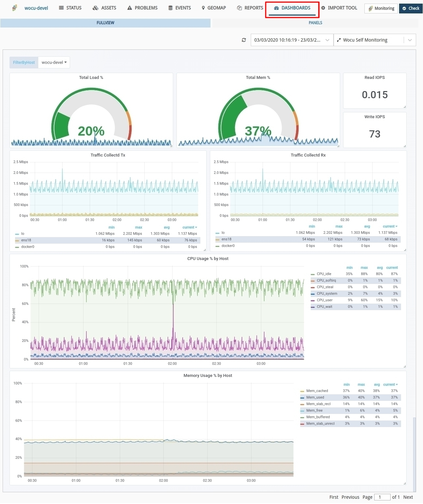Click the Reports copy icon

point(239,8)
